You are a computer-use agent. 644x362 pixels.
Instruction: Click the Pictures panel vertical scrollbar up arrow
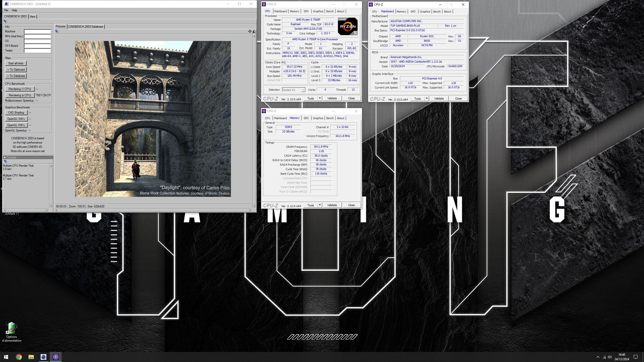point(254,36)
